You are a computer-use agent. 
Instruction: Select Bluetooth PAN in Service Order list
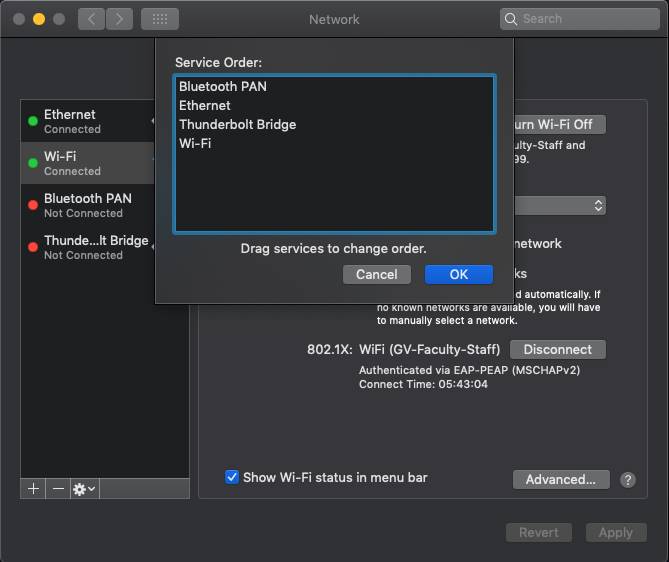[x=223, y=86]
